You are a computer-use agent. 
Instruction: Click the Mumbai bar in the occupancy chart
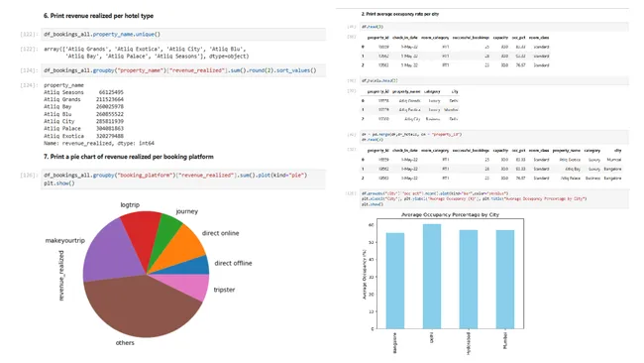(x=504, y=279)
